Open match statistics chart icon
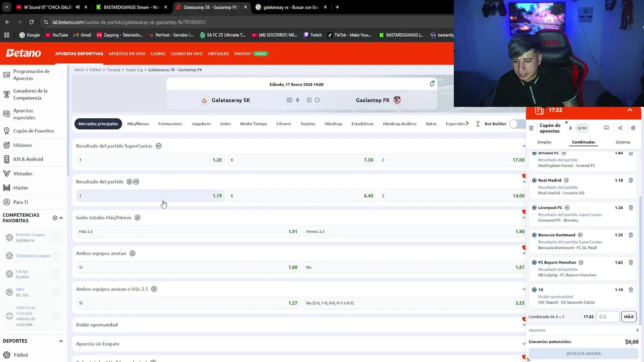This screenshot has width=644, height=362. [x=309, y=100]
